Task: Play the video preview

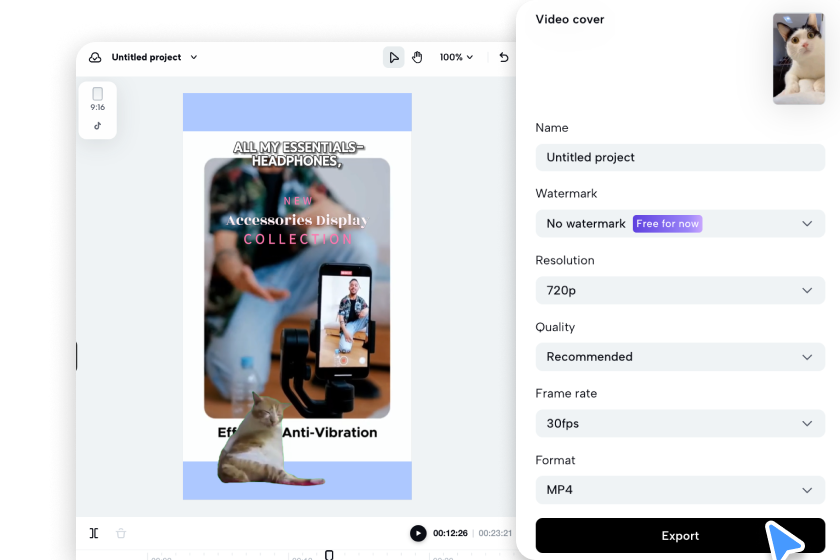Action: pyautogui.click(x=418, y=533)
